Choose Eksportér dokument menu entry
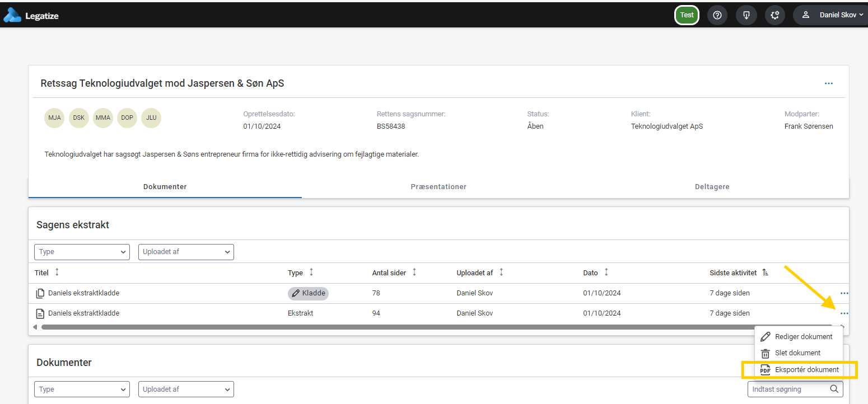This screenshot has width=868, height=404. tap(800, 370)
